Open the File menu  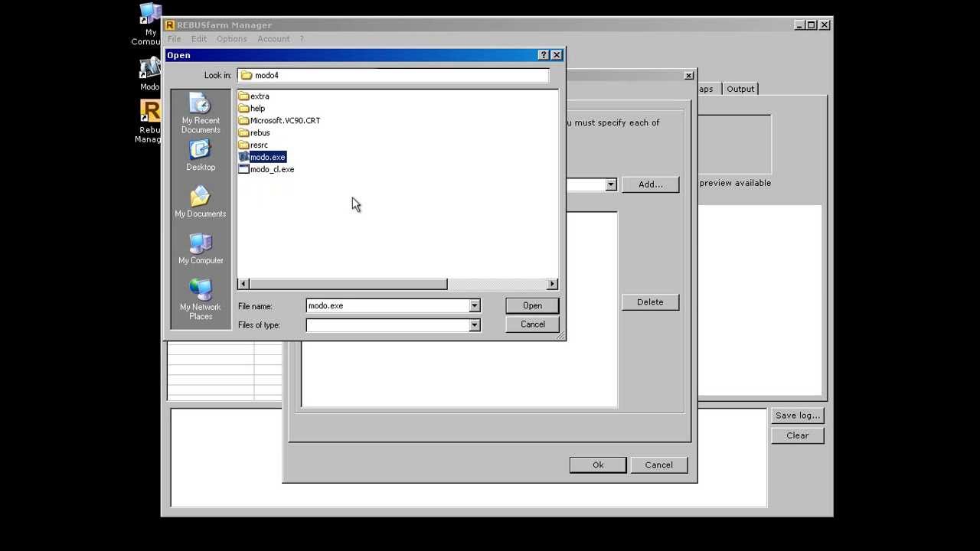[x=175, y=39]
